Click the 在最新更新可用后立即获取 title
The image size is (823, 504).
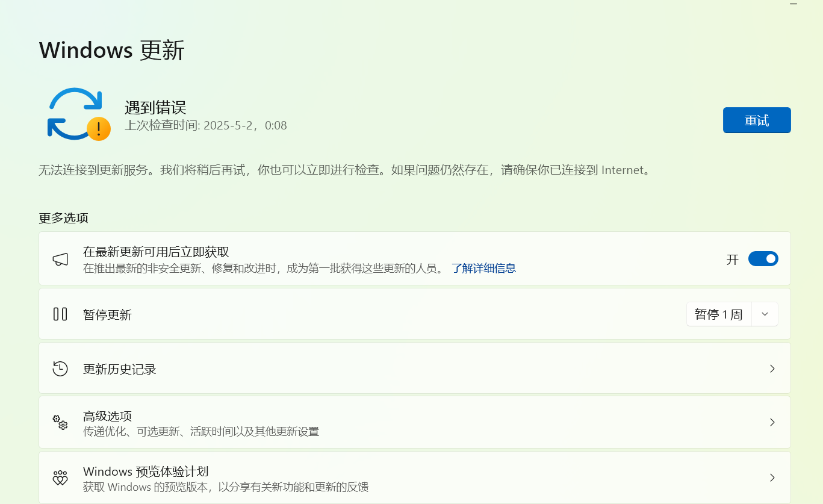[x=156, y=252]
